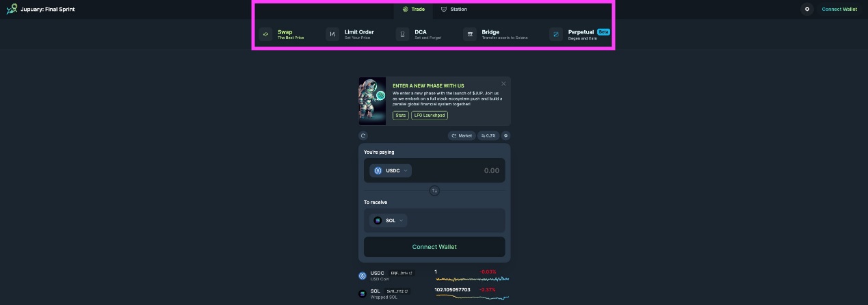Image resolution: width=868 pixels, height=305 pixels.
Task: Switch to the Station tab
Action: point(454,10)
